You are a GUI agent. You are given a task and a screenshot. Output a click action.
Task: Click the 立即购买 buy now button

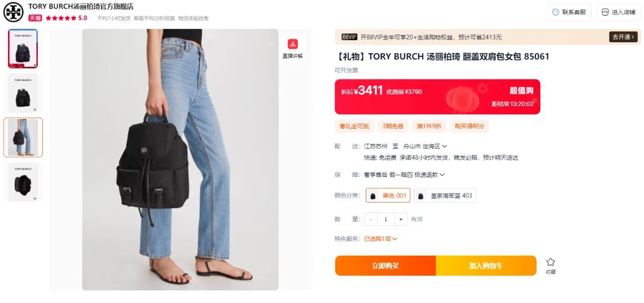[385, 266]
